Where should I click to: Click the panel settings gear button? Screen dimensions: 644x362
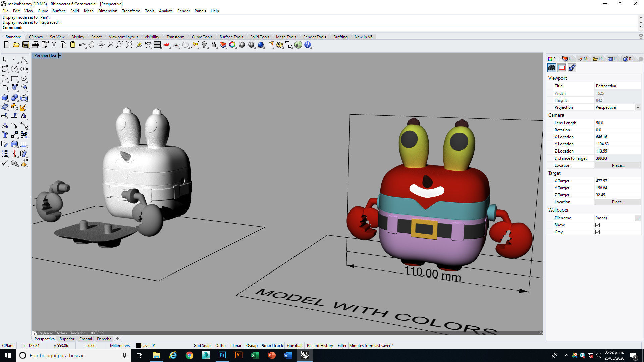point(641,59)
